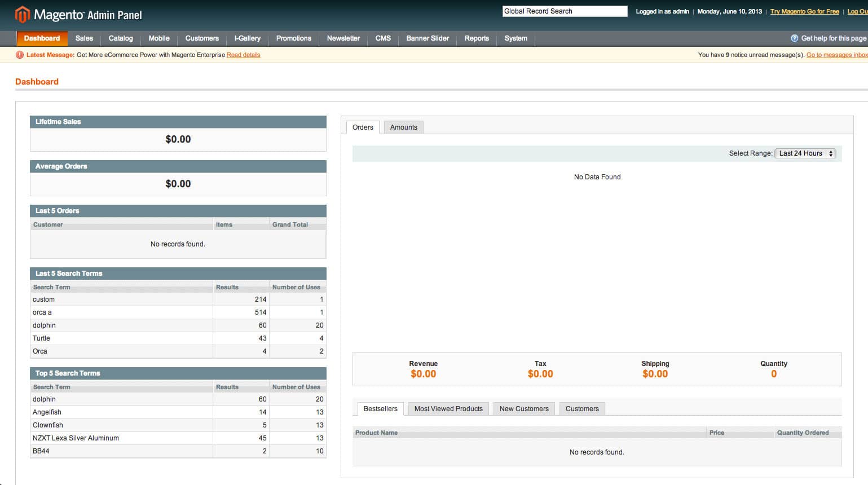The image size is (868, 485).
Task: Click the Quantity 0 total
Action: coord(774,374)
